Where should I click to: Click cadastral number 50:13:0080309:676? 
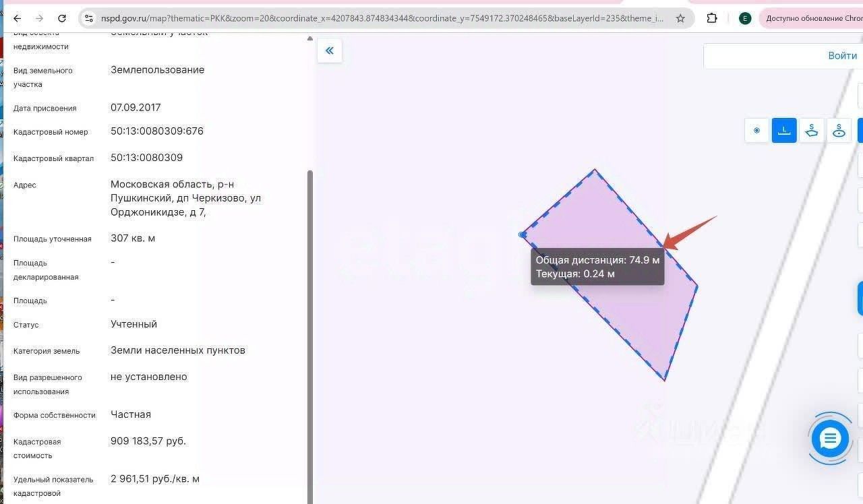(x=157, y=131)
